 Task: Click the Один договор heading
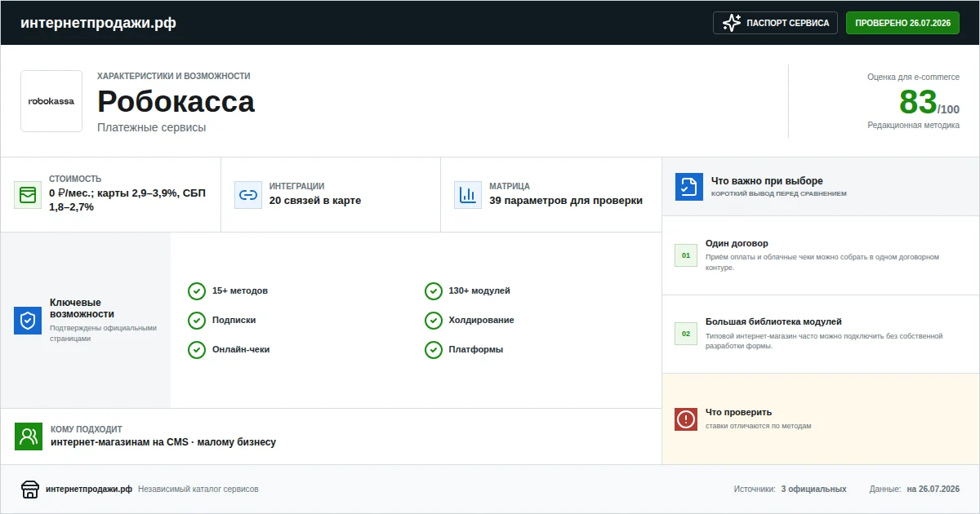click(x=737, y=243)
